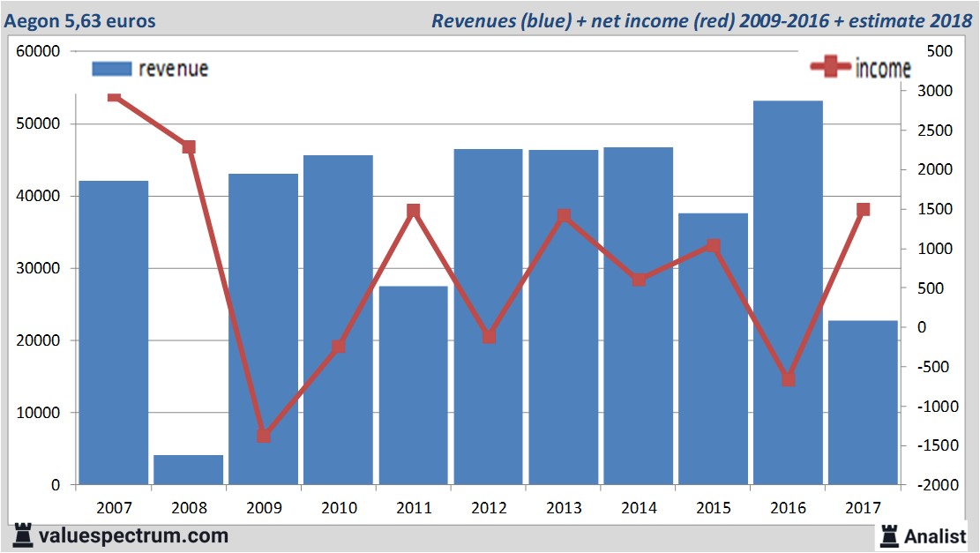Select the red income legend marker
This screenshot has width=980, height=553.
coord(830,66)
